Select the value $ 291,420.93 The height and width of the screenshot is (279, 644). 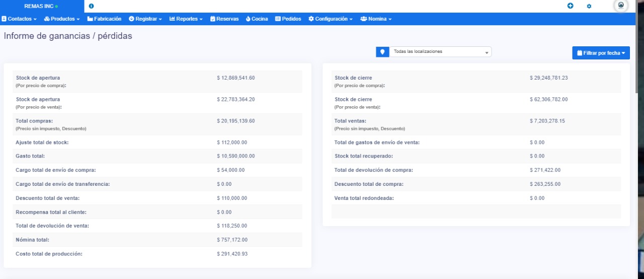tap(232, 254)
